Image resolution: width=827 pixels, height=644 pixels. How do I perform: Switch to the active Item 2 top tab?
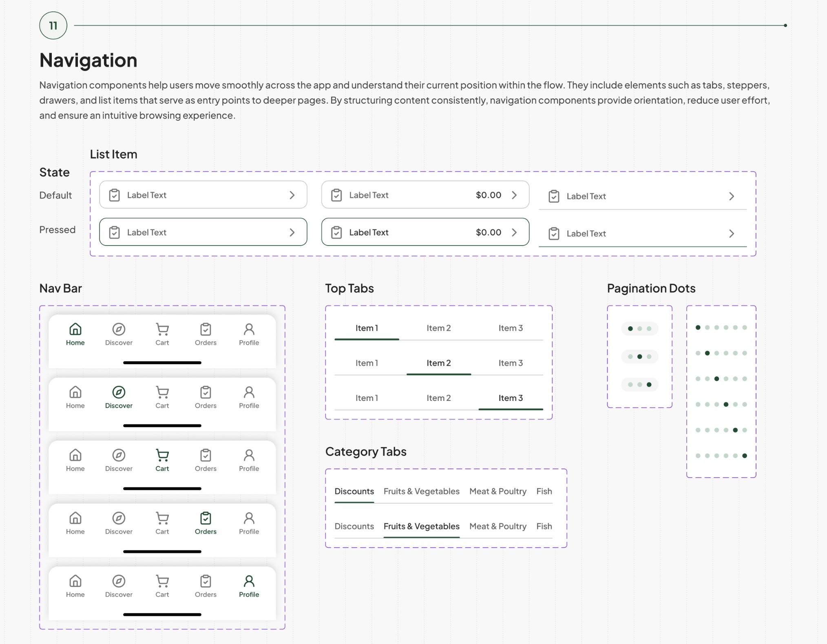[439, 363]
